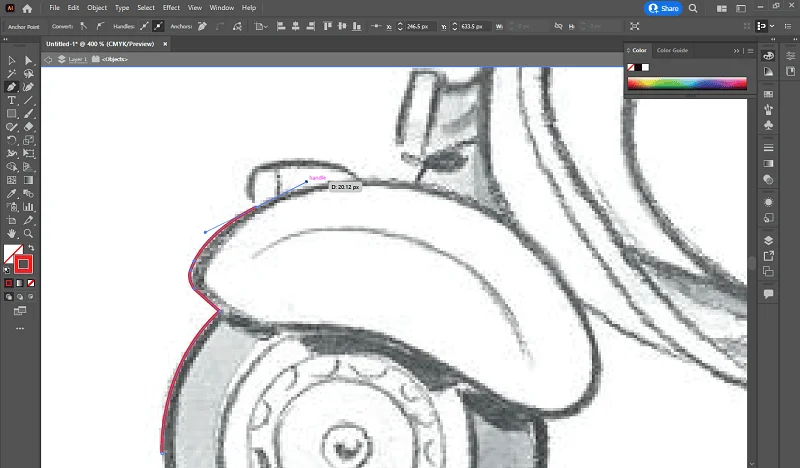Enable Draw Behind mode
Image resolution: width=800 pixels, height=468 pixels.
pyautogui.click(x=20, y=297)
